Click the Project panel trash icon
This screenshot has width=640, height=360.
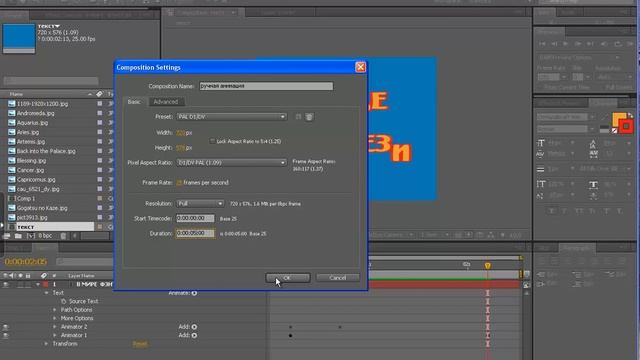point(63,236)
